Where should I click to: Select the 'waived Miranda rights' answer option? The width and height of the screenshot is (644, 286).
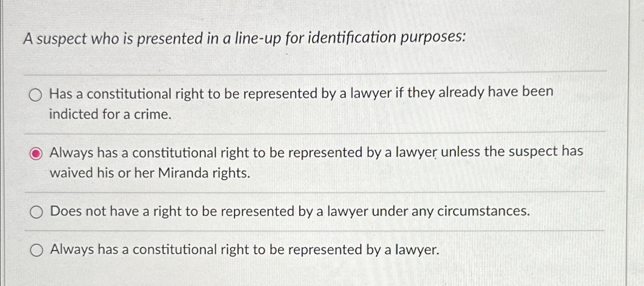[36, 154]
